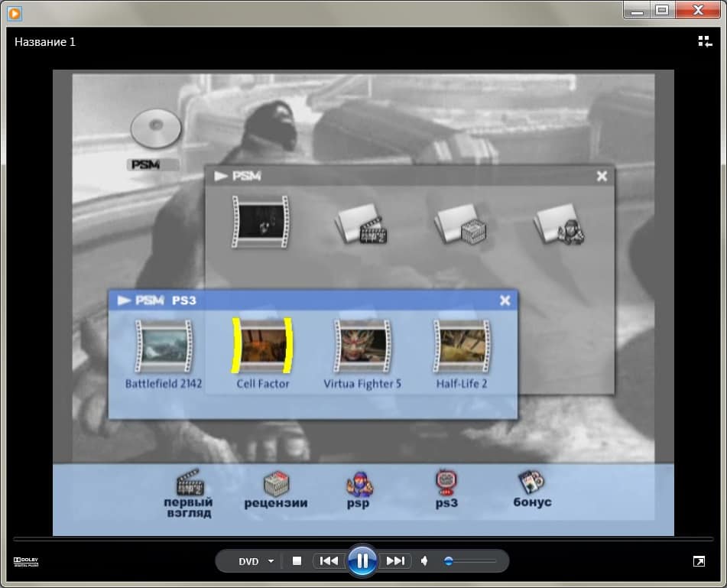Viewport: 727px width, 588px height.
Task: Click the первый взгляд menu label
Action: click(188, 507)
